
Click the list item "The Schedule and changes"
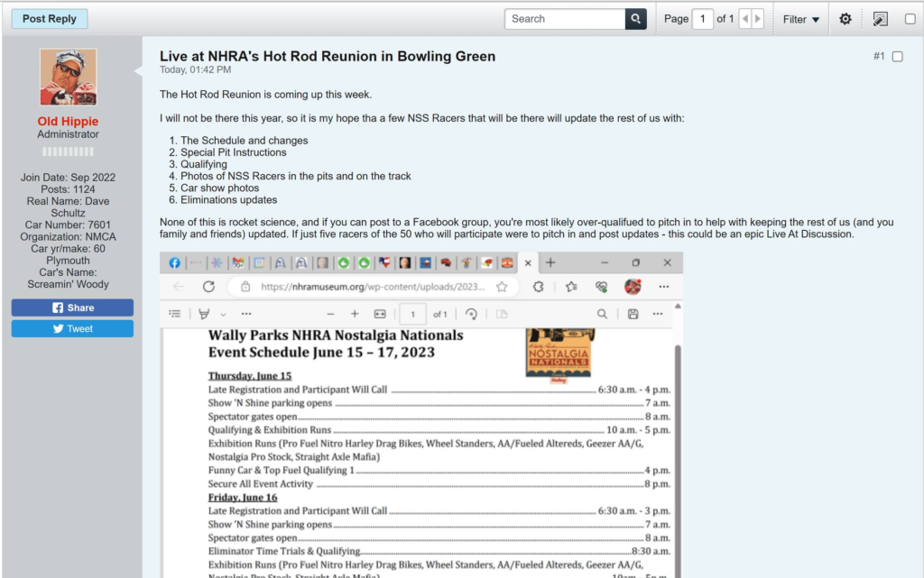244,141
